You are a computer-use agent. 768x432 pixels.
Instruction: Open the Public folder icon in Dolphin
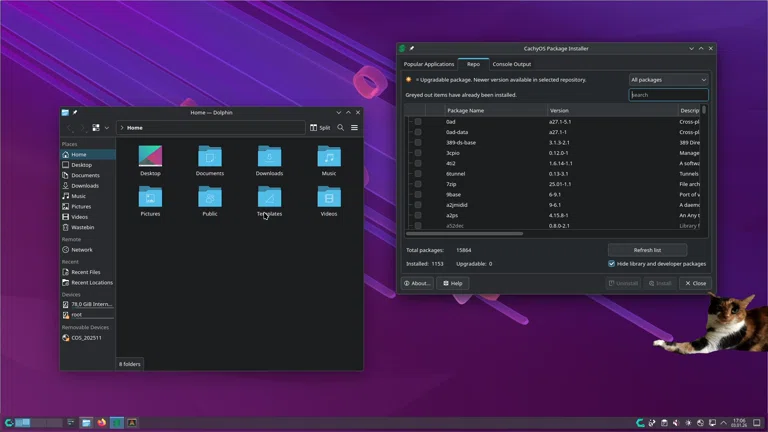[x=210, y=197]
